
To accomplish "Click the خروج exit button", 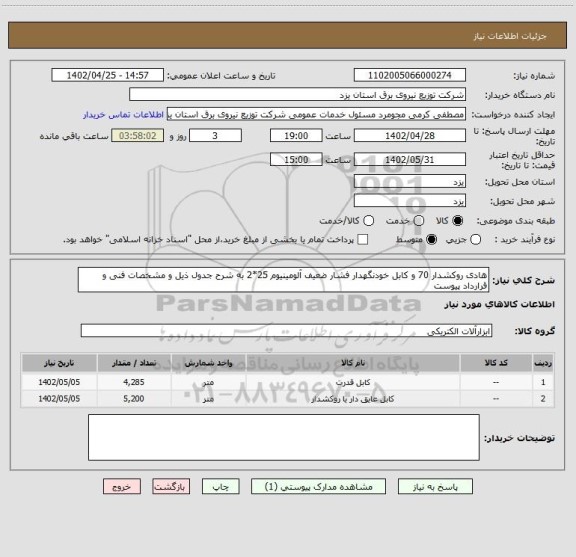I will point(122,486).
